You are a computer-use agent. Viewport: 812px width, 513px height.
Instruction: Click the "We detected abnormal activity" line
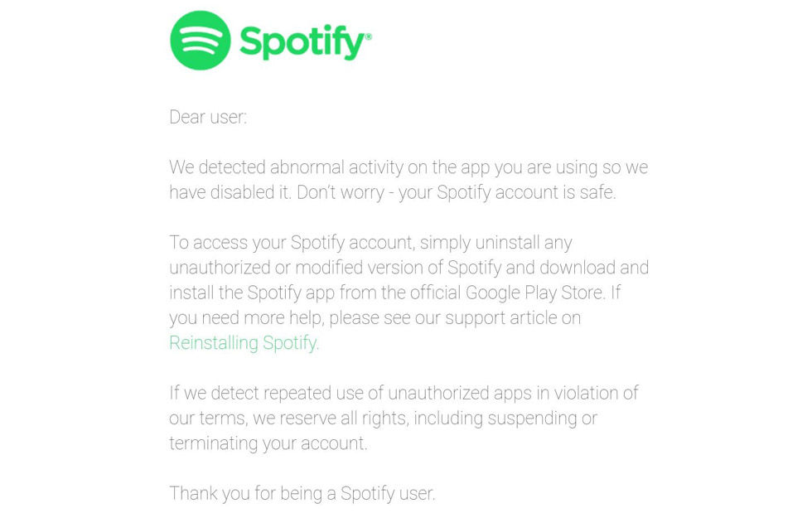pos(408,167)
